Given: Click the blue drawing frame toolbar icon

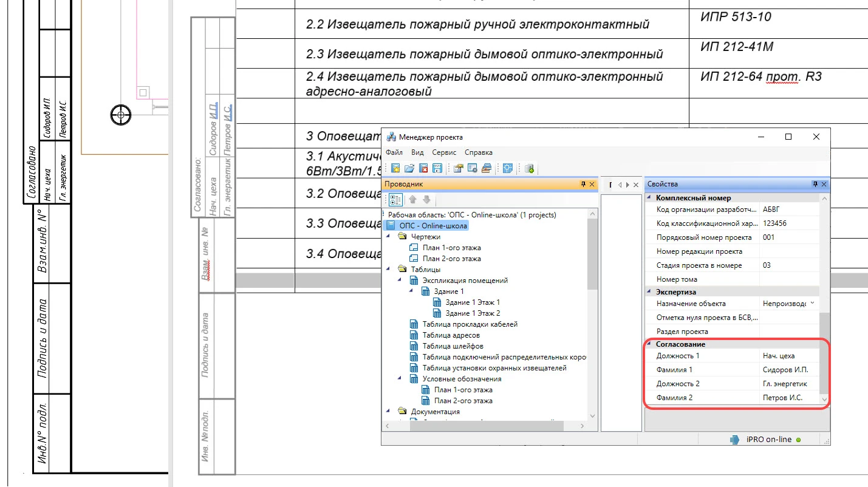Looking at the screenshot, I should click(x=508, y=168).
